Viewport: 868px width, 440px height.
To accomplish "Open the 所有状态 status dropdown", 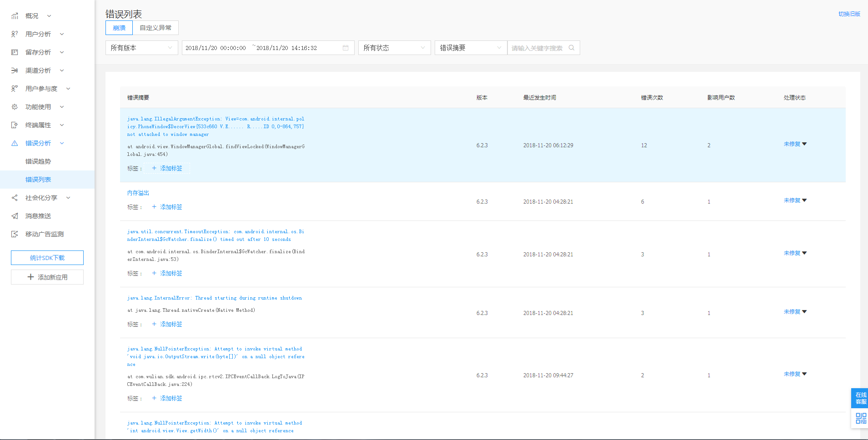I will (x=395, y=48).
